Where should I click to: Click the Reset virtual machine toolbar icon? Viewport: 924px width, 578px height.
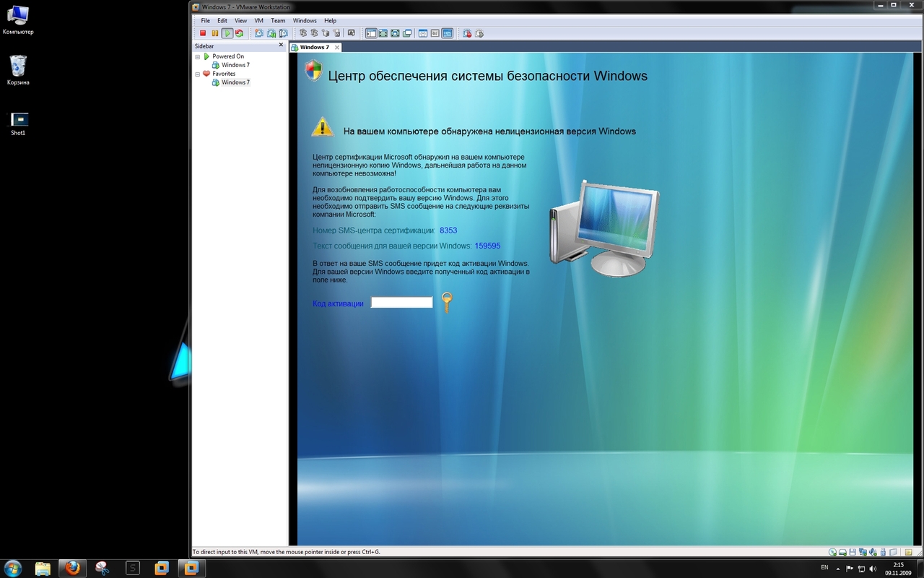(239, 33)
